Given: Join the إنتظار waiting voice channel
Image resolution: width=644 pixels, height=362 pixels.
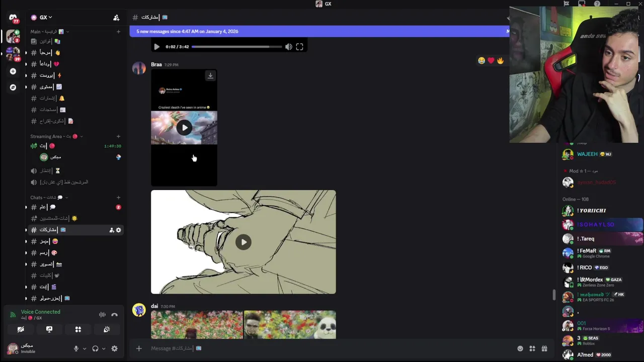Looking at the screenshot, I should [x=75, y=170].
